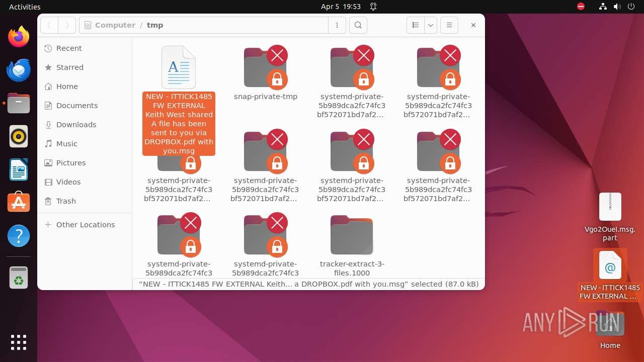The height and width of the screenshot is (362, 644).
Task: Click the red do-not-disturb indicator in the top bar
Action: point(581,7)
